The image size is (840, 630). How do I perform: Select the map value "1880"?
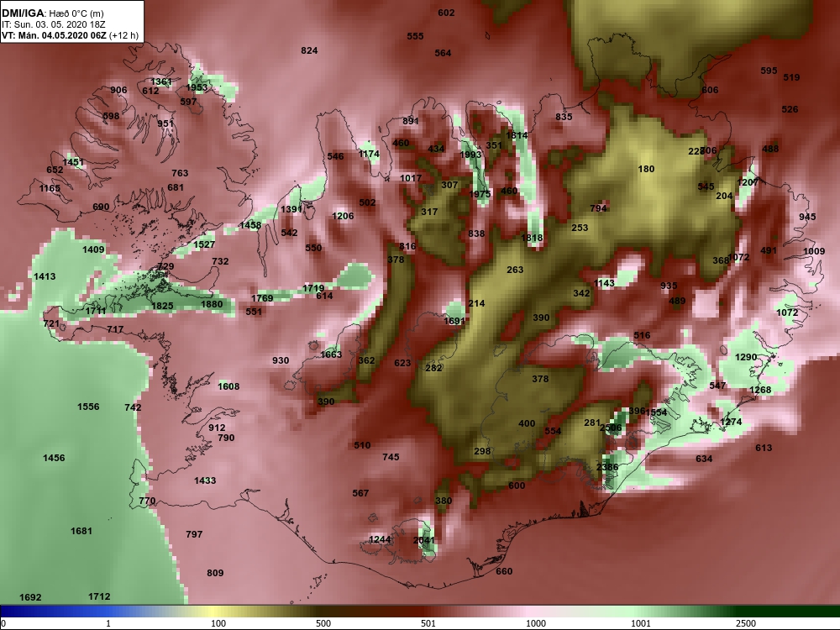point(212,304)
